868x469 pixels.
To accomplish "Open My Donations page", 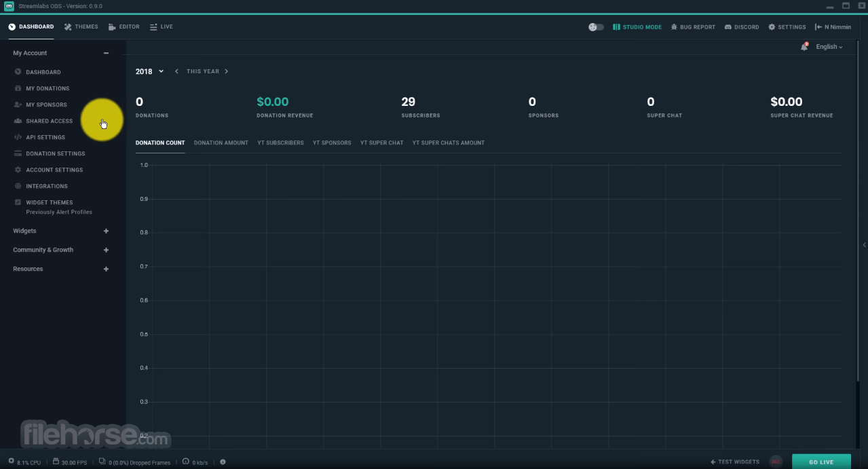I will tap(48, 88).
